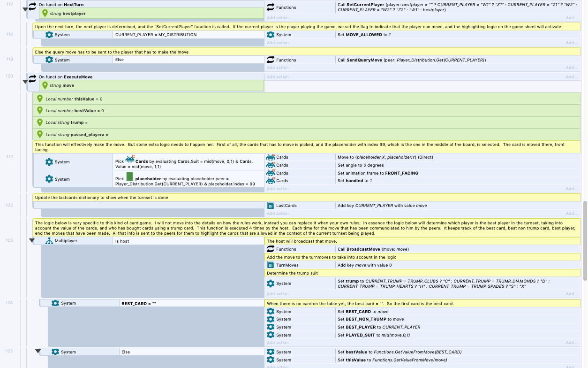Click pin icon of local string passed_playera
This screenshot has height=368, width=588.
[x=39, y=135]
